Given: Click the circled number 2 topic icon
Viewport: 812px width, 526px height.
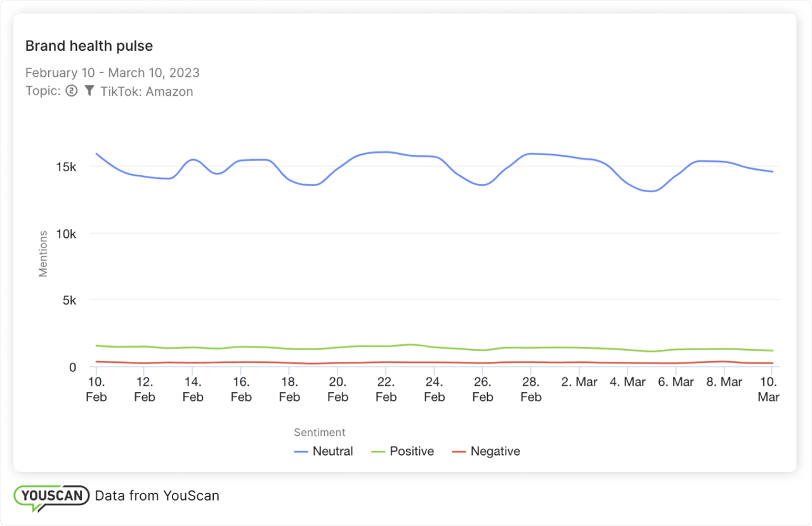Looking at the screenshot, I should tap(71, 91).
